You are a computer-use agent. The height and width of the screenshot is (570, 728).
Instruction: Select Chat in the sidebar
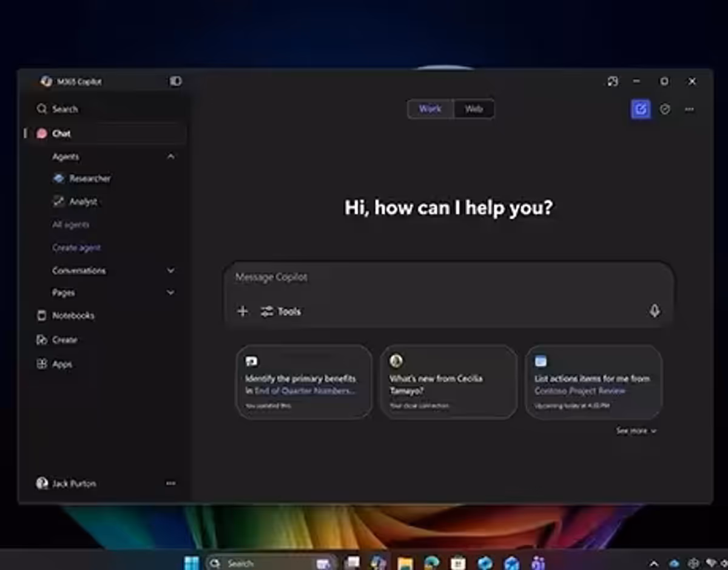coord(107,134)
